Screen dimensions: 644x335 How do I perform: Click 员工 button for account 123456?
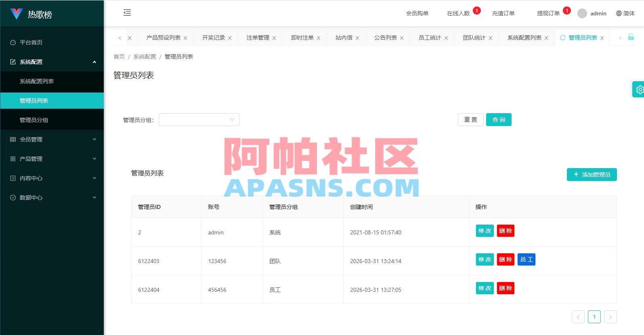[527, 259]
